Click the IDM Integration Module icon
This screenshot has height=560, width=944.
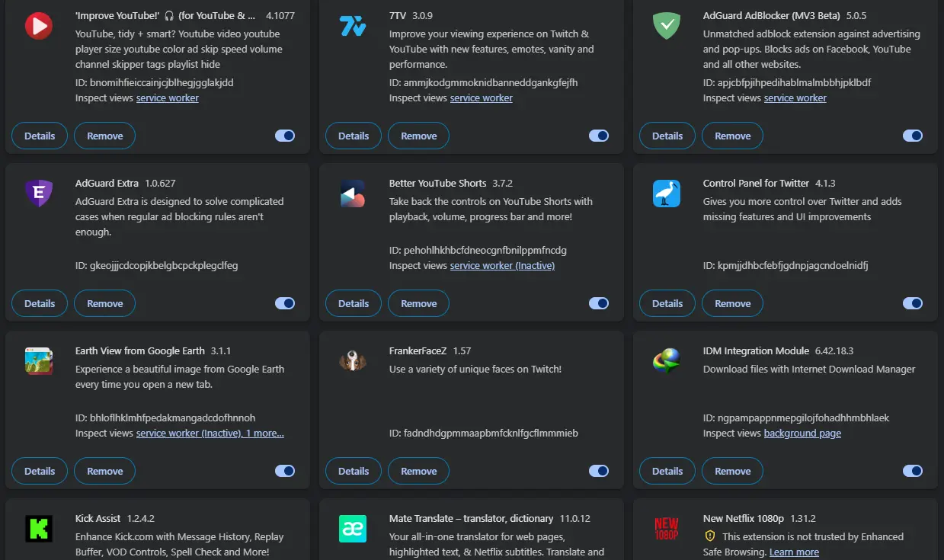(x=666, y=361)
